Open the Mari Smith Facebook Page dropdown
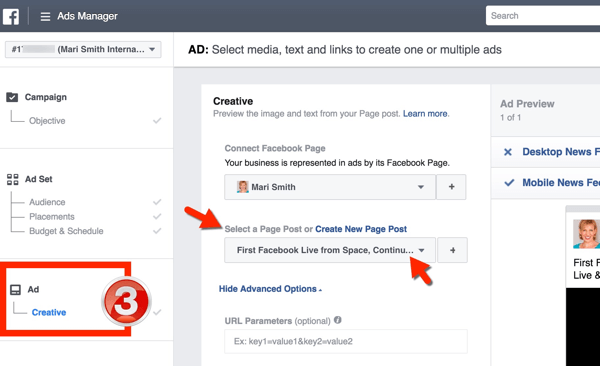The image size is (600, 366). point(330,187)
